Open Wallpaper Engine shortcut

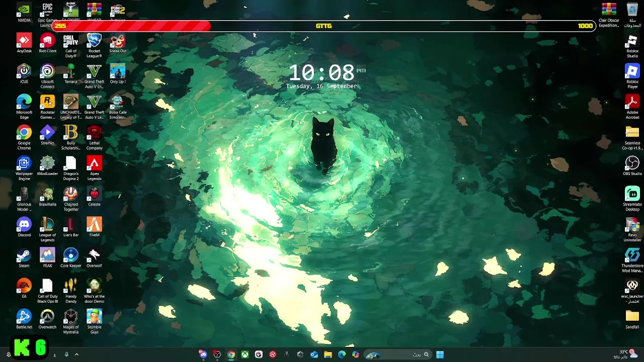click(x=24, y=168)
